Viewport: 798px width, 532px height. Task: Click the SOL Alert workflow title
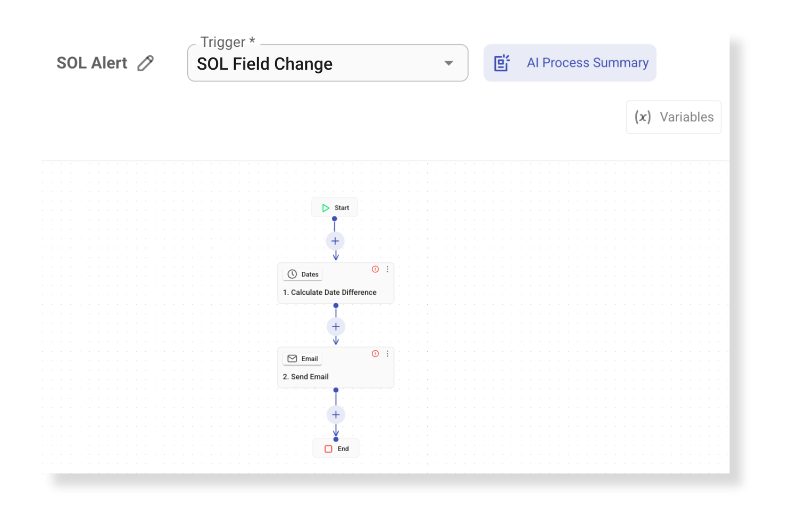point(92,63)
